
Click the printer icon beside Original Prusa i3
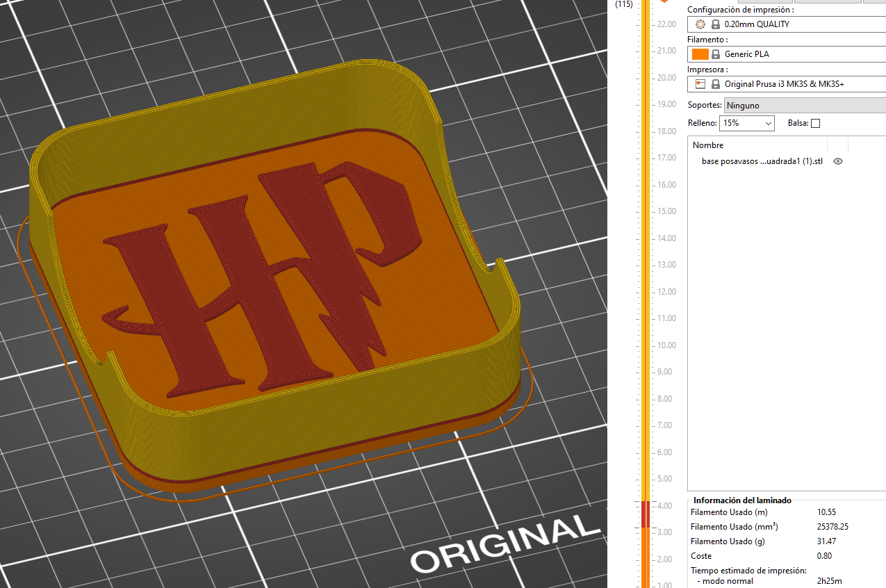[x=700, y=84]
